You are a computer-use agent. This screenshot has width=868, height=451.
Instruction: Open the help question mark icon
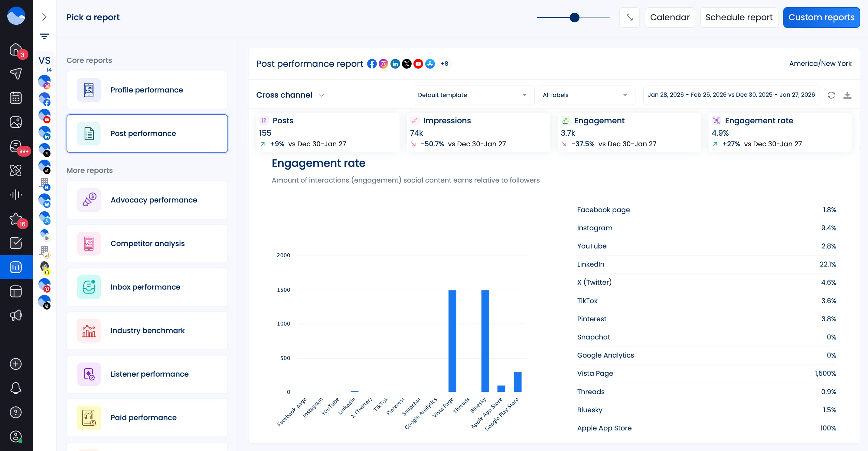16,412
